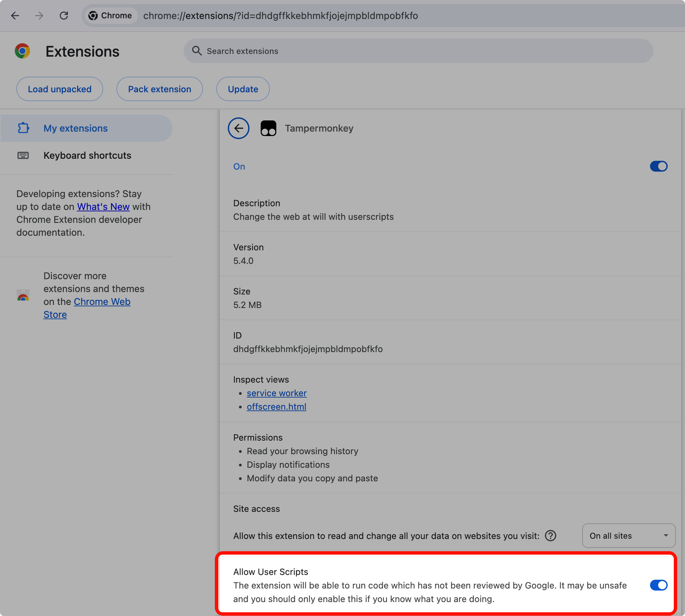Return to extension list with back arrow

238,128
